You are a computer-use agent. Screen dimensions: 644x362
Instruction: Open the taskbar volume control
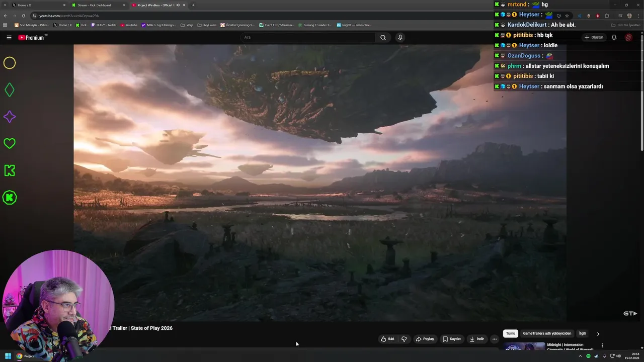618,356
